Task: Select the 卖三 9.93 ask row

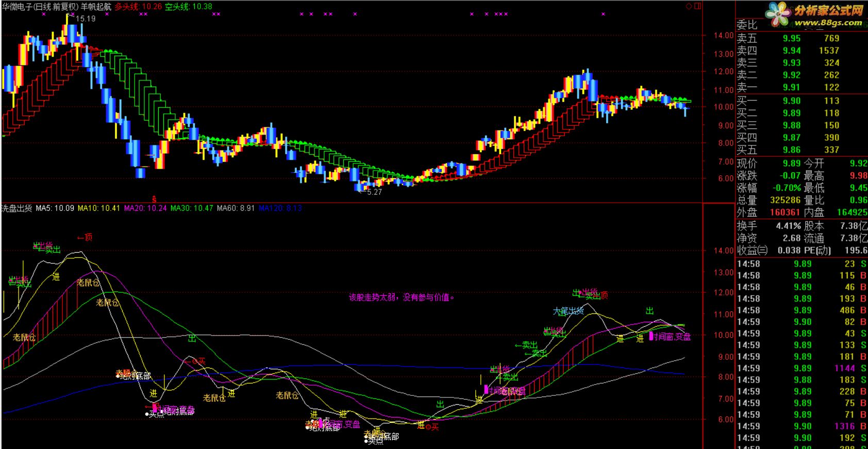Action: click(x=802, y=63)
